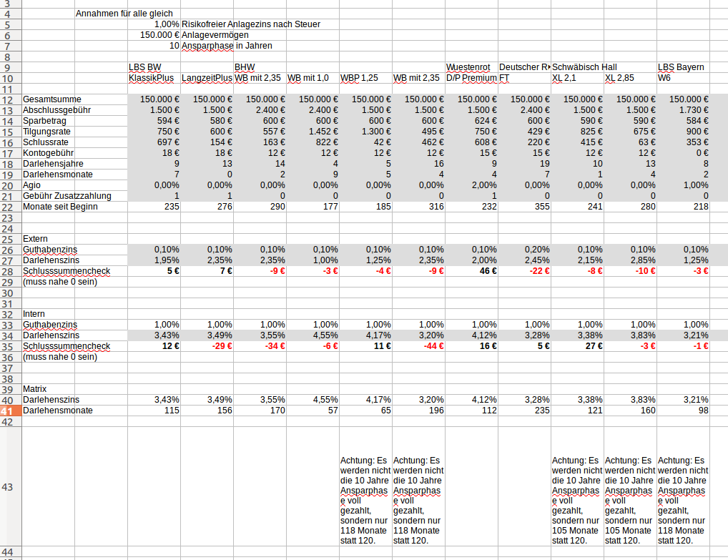Select the 4,17% Darlehenszins cell in row 40
The height and width of the screenshot is (560, 728).
coord(366,399)
